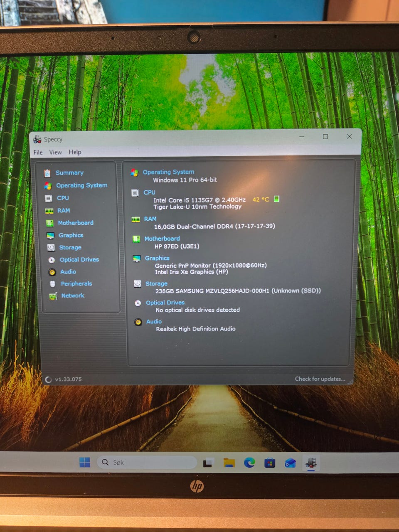Click the Graphics monitor icon in the sidebar
The image size is (399, 532).
pyautogui.click(x=50, y=236)
